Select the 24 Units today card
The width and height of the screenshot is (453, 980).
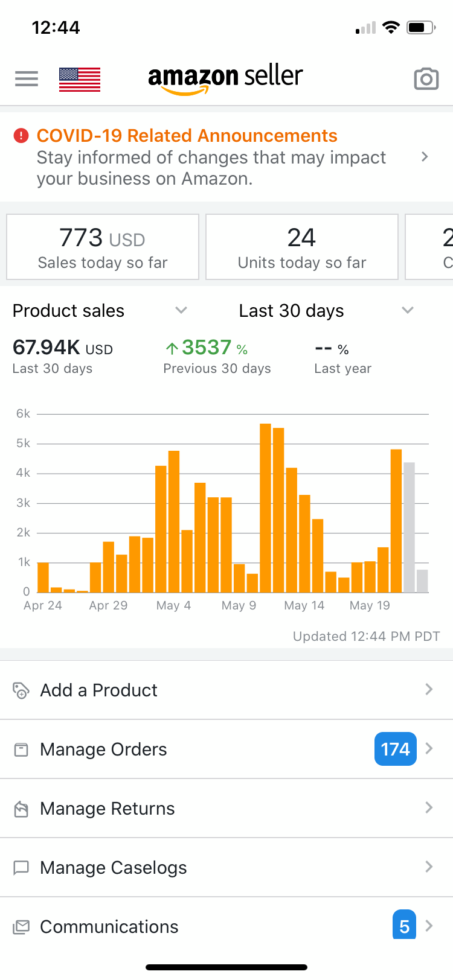302,247
